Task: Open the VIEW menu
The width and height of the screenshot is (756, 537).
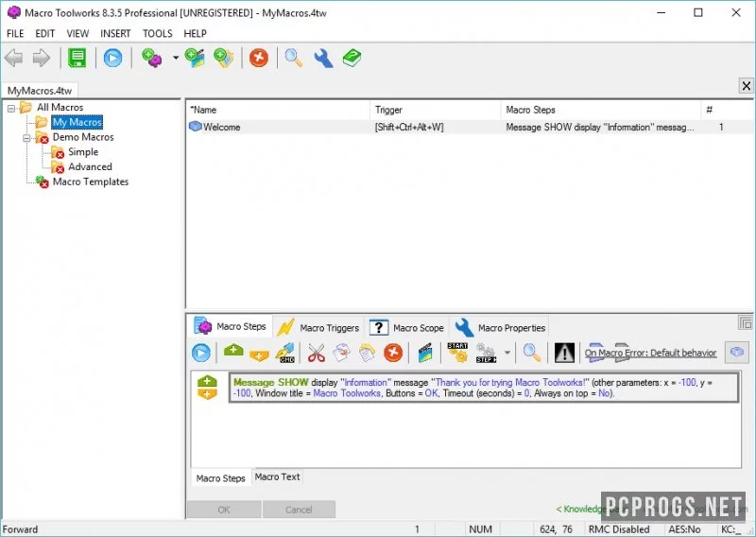Action: (77, 33)
